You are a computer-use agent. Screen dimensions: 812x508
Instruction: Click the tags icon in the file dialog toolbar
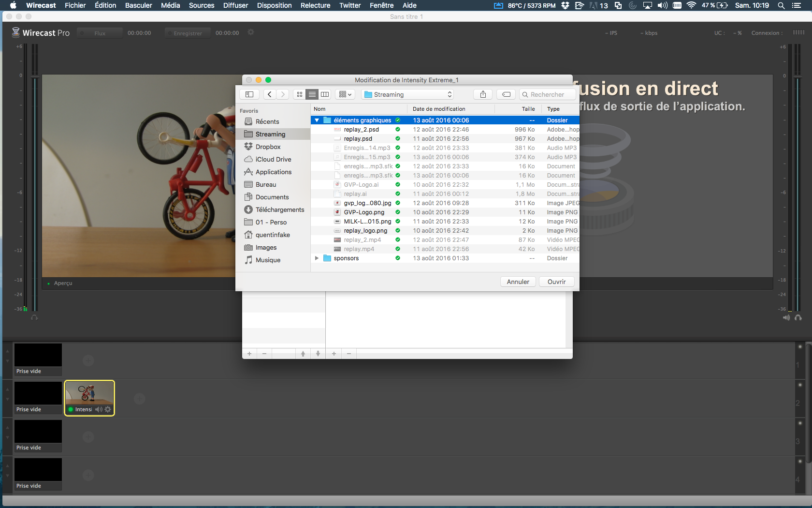506,94
